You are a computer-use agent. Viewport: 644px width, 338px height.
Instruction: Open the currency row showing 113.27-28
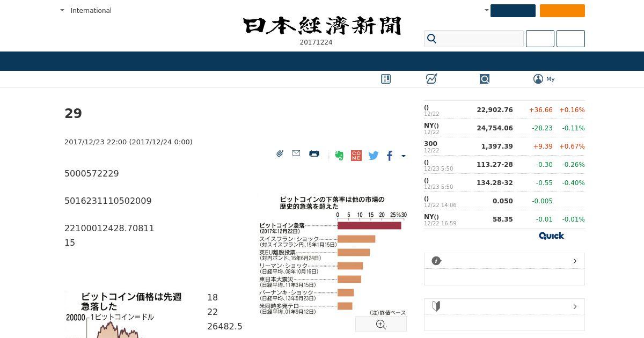click(x=504, y=165)
